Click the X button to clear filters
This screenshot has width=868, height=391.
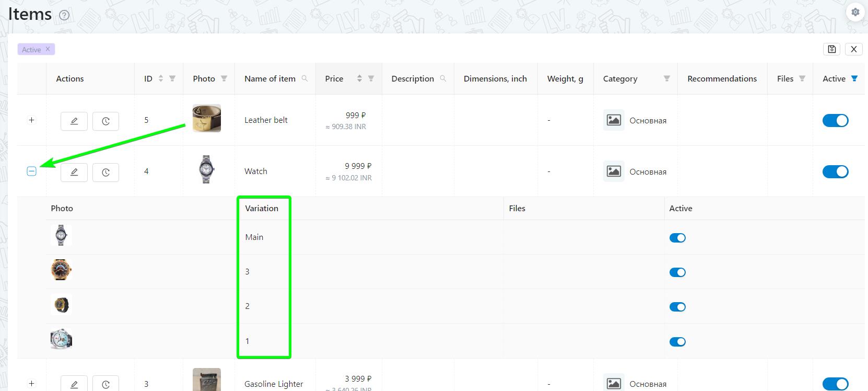(854, 49)
